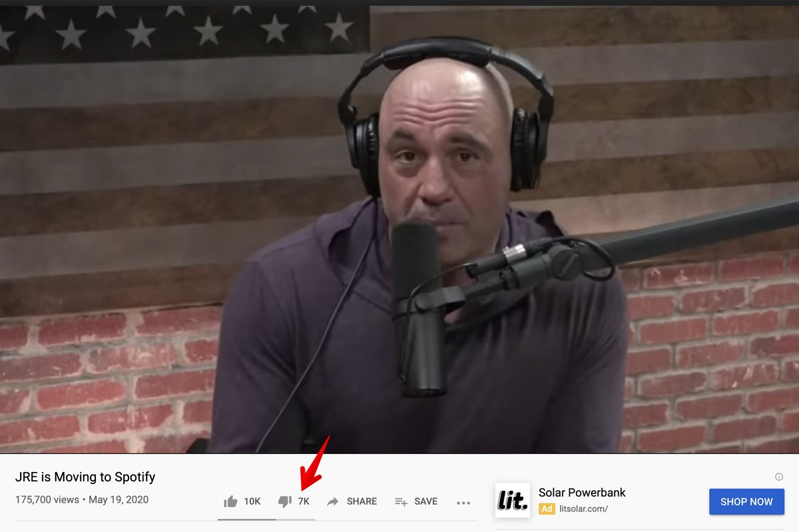The image size is (799, 532).
Task: Click the ad info circle icon
Action: [x=779, y=477]
